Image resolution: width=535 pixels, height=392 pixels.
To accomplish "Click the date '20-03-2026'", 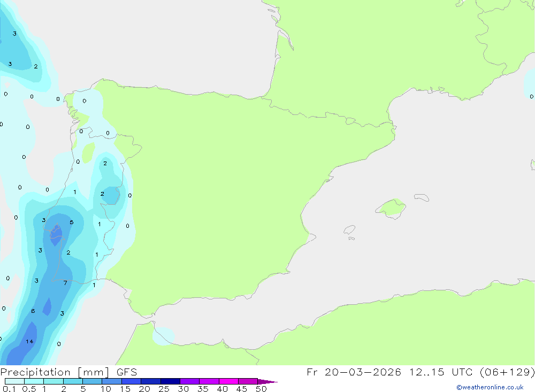I will 363,372.
